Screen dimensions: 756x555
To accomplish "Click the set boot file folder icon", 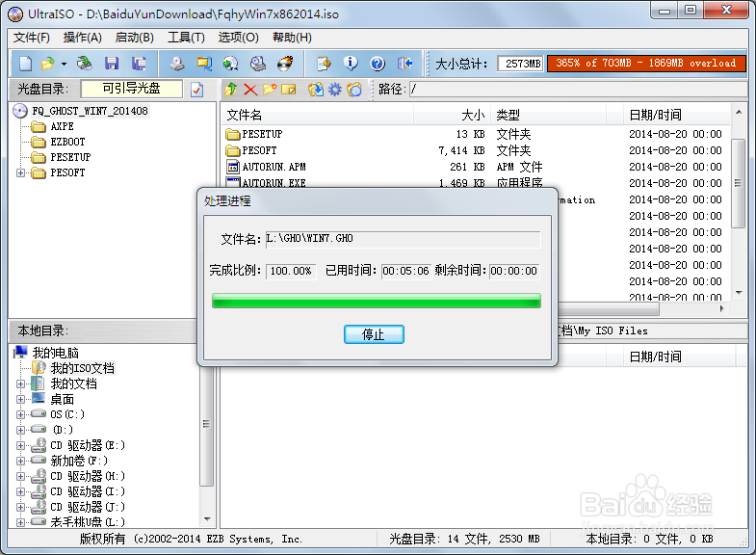I will (354, 90).
